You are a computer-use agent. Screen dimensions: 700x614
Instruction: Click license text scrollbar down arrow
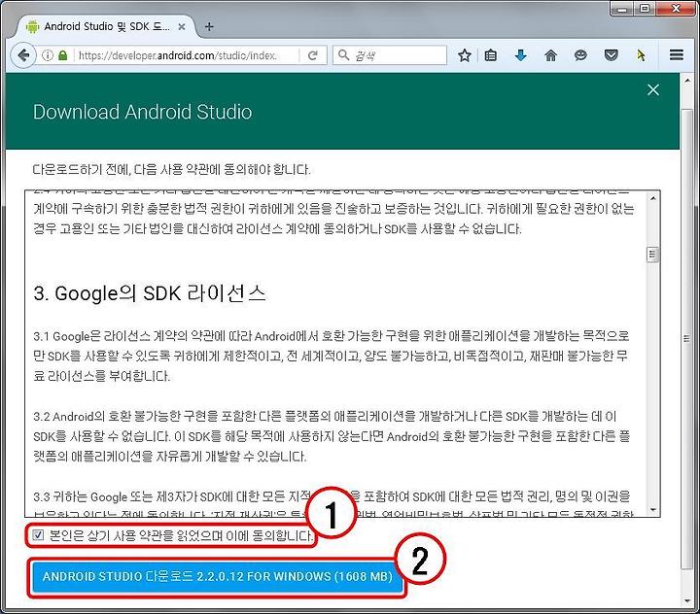click(x=653, y=510)
